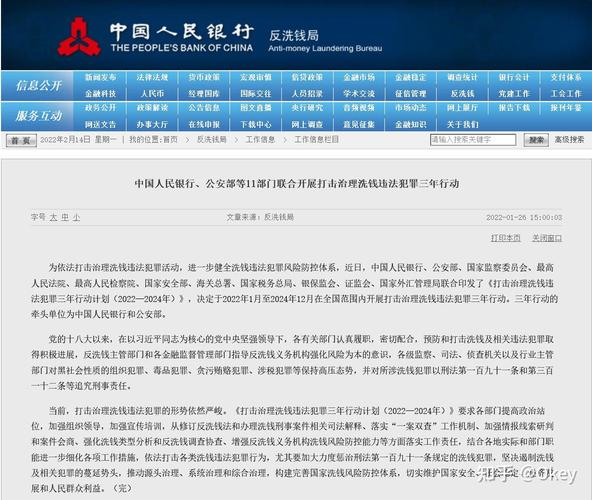
Task: Click the breadcrumb 首页 location link
Action: tap(170, 140)
